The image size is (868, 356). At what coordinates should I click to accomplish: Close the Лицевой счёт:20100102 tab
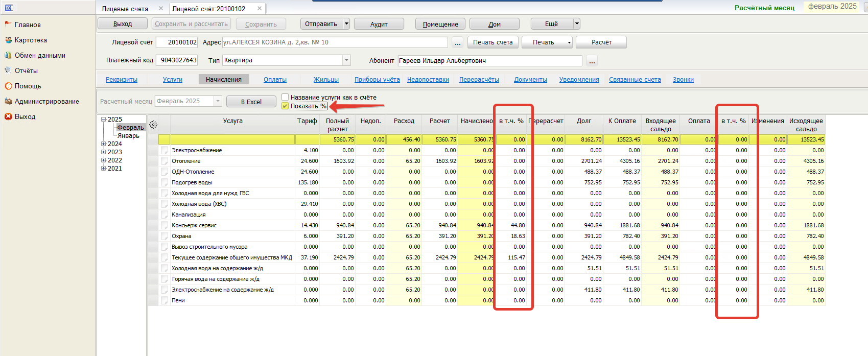260,8
